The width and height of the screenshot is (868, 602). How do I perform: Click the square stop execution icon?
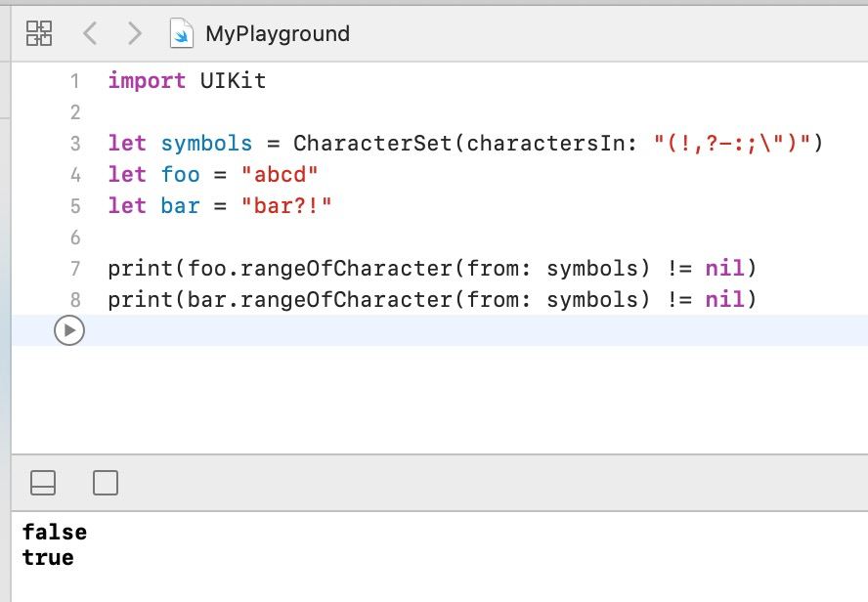click(x=106, y=483)
